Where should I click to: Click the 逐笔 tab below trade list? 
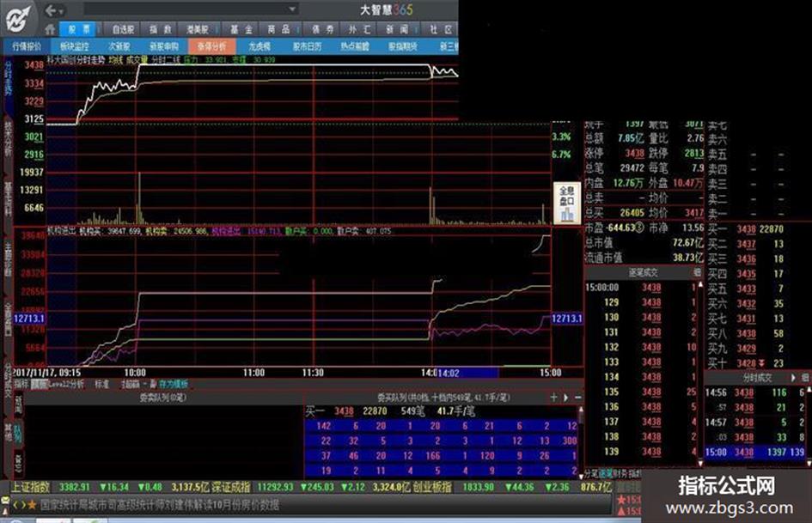point(606,473)
